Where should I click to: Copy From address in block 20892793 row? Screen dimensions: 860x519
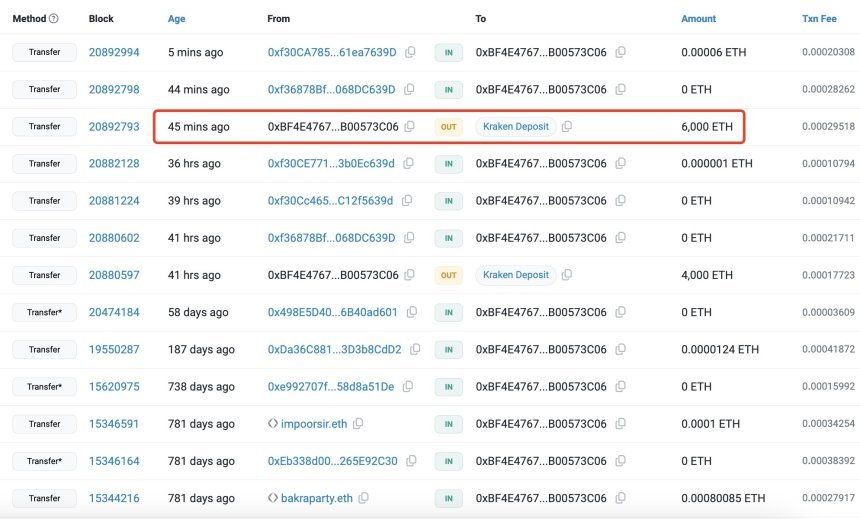pyautogui.click(x=410, y=126)
